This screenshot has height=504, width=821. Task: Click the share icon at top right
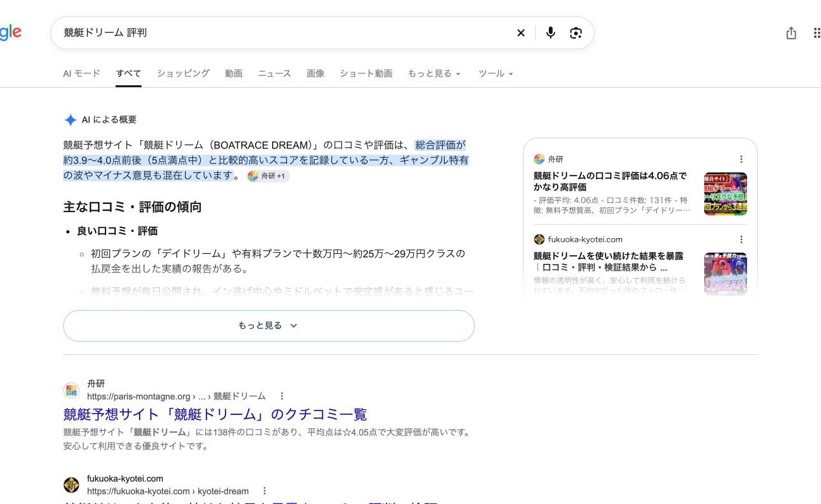click(x=791, y=33)
